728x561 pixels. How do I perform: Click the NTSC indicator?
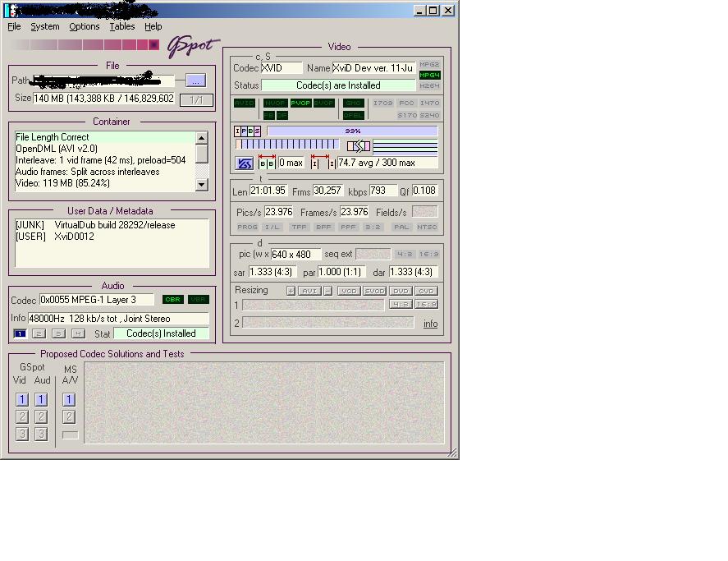click(427, 227)
